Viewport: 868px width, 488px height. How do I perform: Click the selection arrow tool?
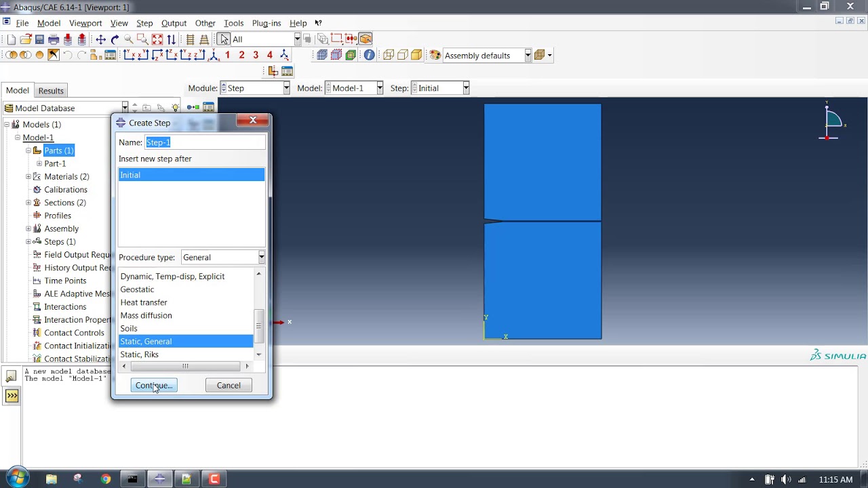pos(224,39)
